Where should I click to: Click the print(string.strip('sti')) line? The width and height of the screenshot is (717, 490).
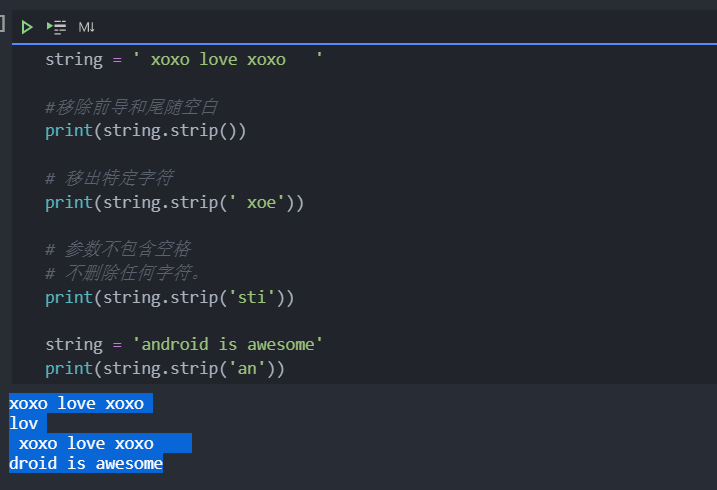click(170, 298)
